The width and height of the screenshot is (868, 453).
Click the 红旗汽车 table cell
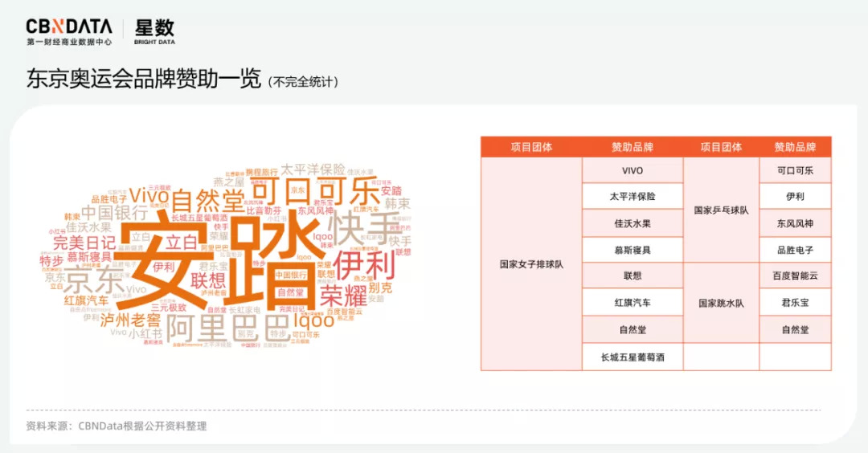pyautogui.click(x=633, y=303)
